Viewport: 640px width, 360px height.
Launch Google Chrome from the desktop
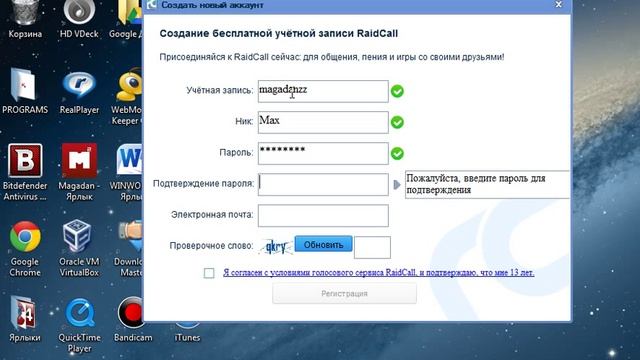(x=25, y=248)
